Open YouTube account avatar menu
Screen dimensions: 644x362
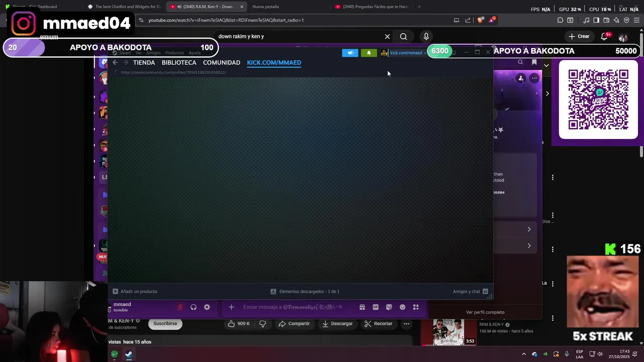[x=623, y=37]
